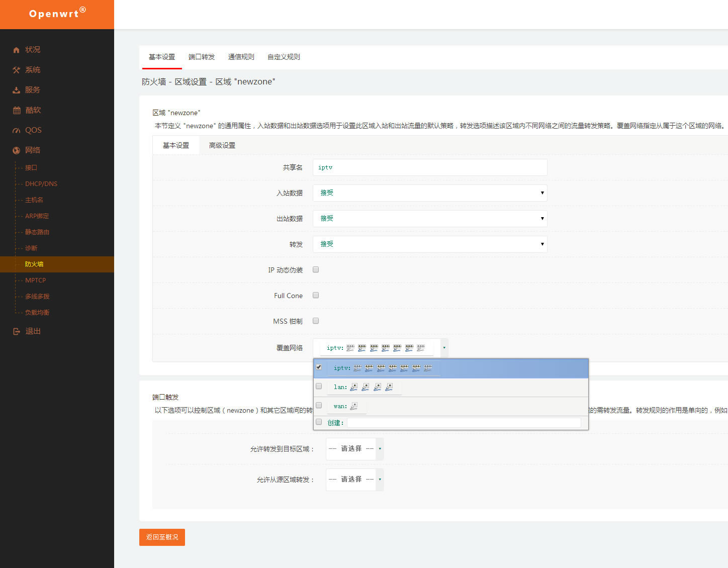
Task: Open the 入站数据 policy dropdown
Action: (x=429, y=193)
